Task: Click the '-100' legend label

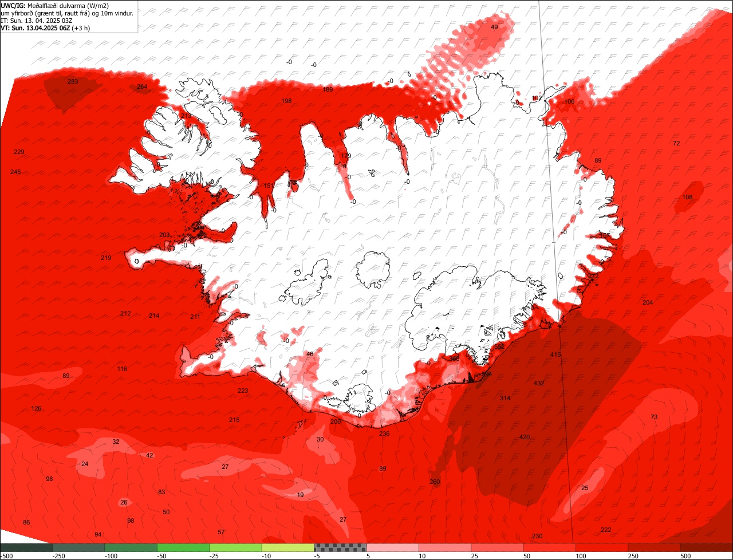Action: tap(111, 556)
